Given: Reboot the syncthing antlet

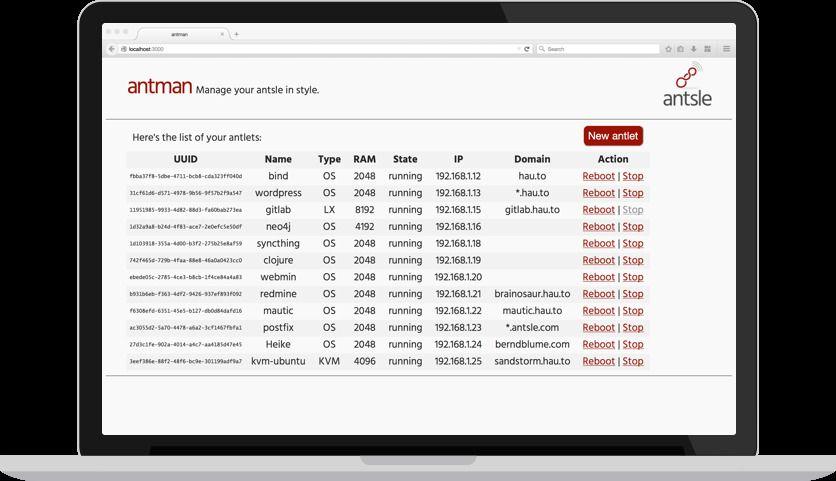Looking at the screenshot, I should click(598, 243).
